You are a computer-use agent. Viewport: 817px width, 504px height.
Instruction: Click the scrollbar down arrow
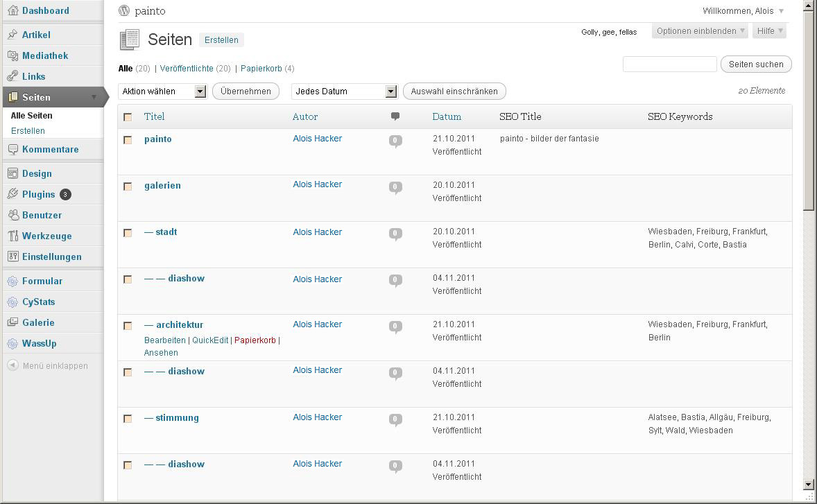[x=808, y=484]
